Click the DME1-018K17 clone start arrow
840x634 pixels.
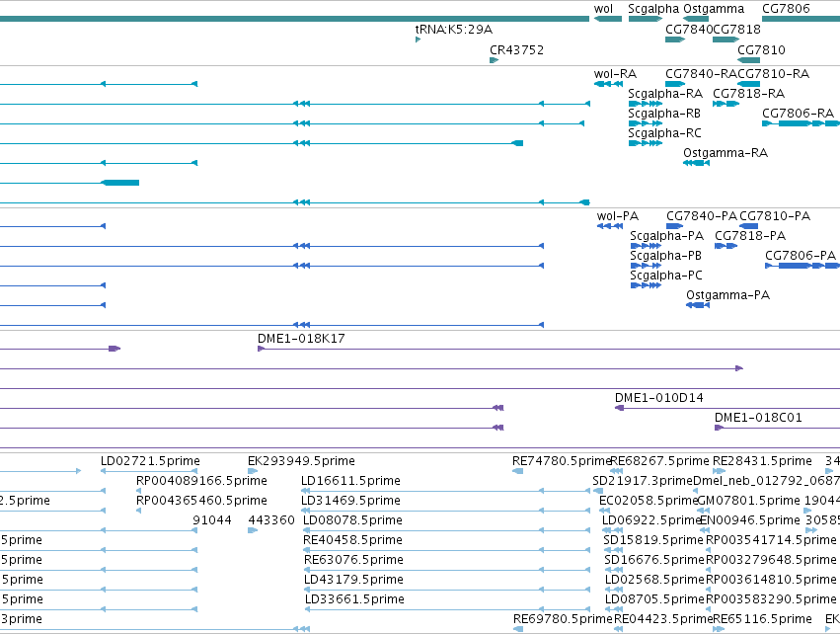(262, 349)
